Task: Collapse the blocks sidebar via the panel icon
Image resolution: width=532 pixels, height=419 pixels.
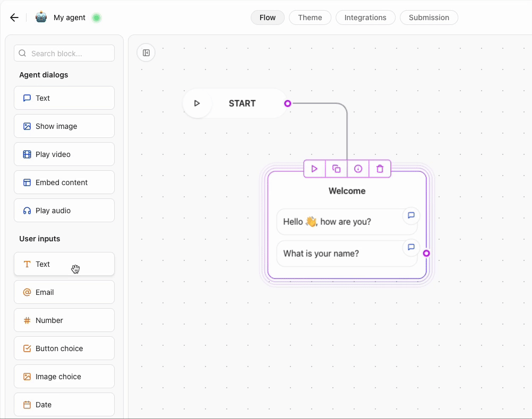Action: pos(146,53)
